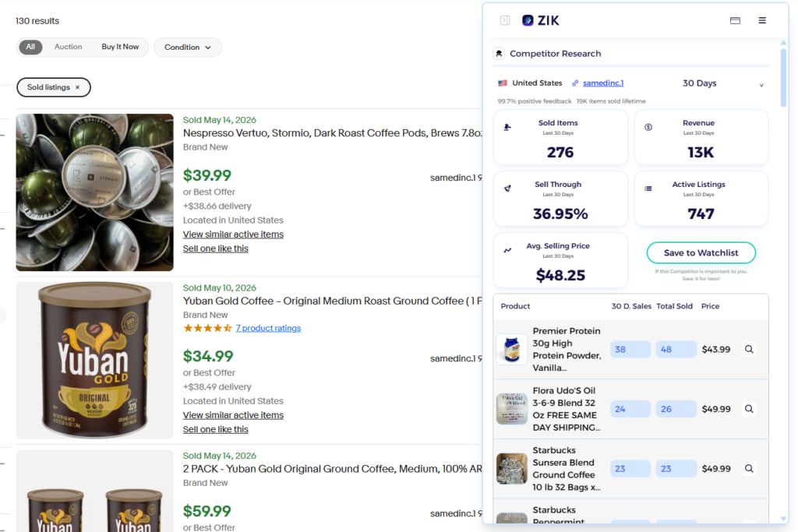Click the $43.99 price in ZIK table

(x=715, y=350)
